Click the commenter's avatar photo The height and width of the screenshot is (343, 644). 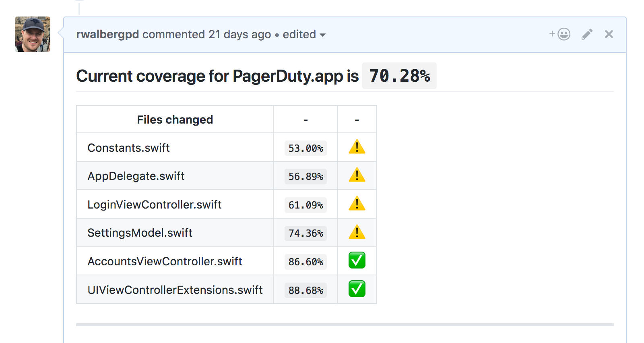pos(33,34)
